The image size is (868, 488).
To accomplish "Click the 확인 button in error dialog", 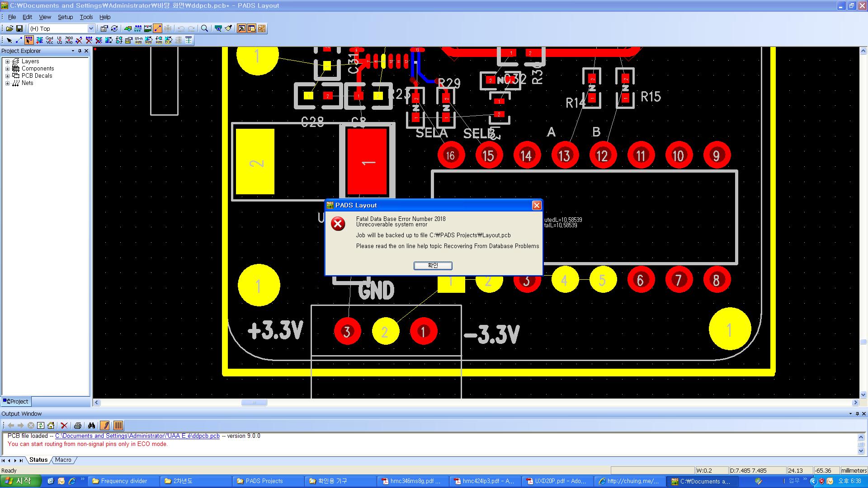I will tap(433, 266).
